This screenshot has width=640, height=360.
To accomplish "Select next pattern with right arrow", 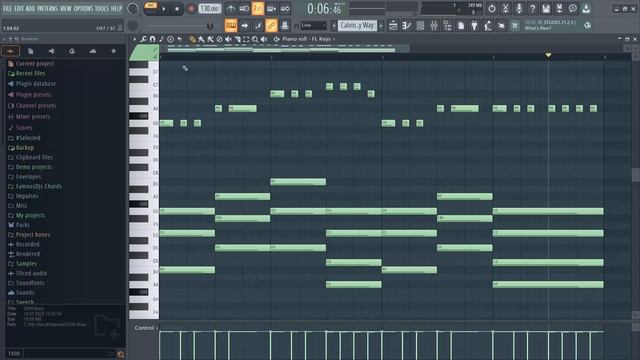I will pos(381,26).
